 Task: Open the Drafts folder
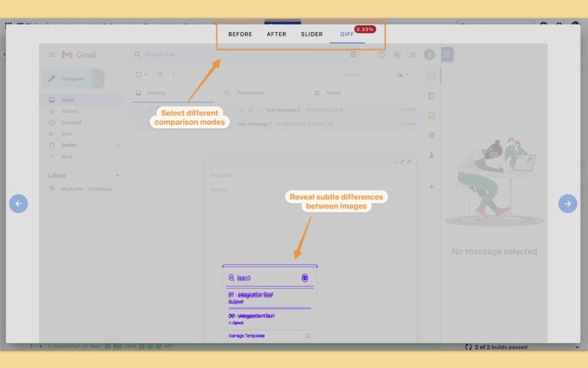click(x=81, y=145)
